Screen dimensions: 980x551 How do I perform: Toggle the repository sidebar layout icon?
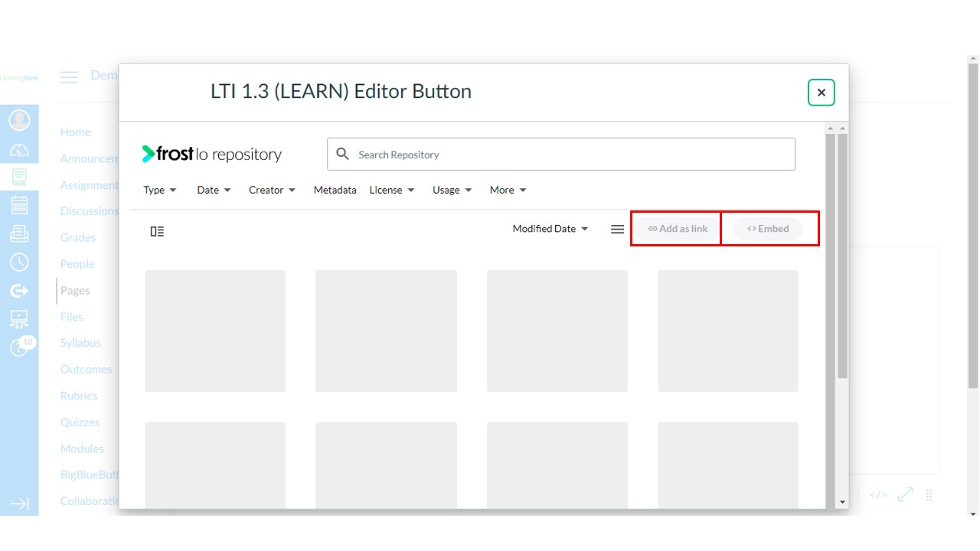(157, 231)
